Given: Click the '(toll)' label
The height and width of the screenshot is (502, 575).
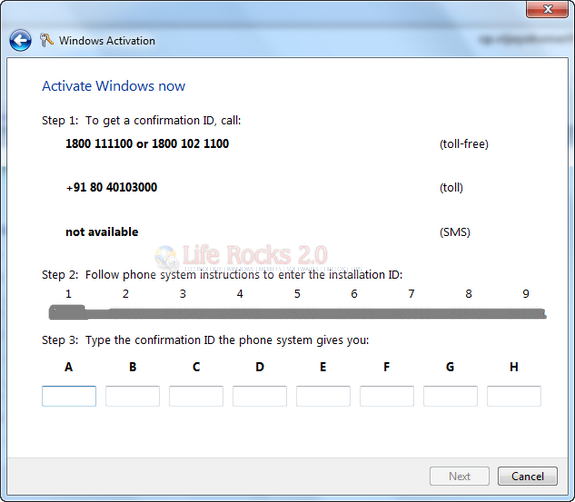Looking at the screenshot, I should (x=451, y=188).
